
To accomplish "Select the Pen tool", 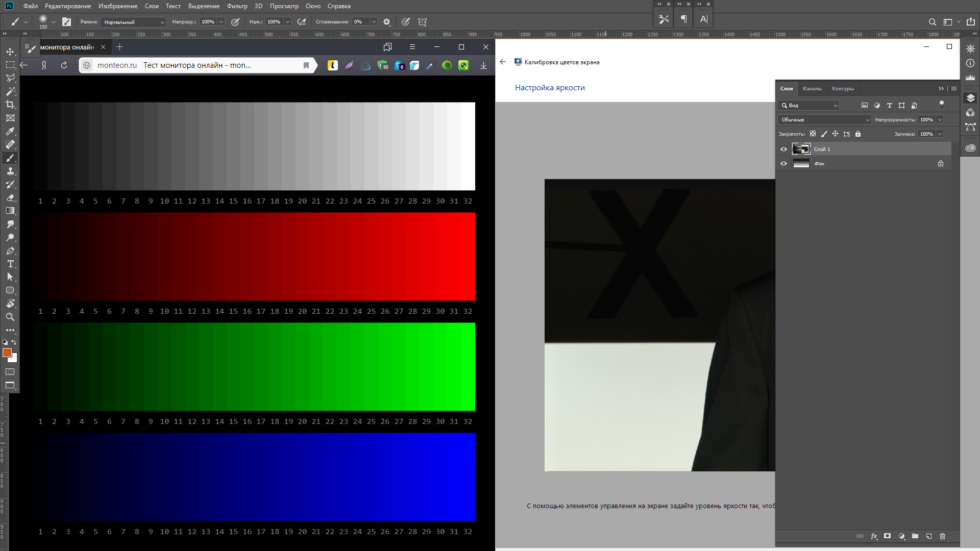I will 10,251.
